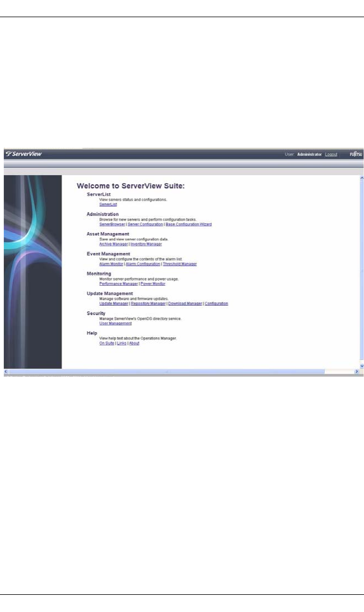Open Power Monitor link
364x612 pixels.
[153, 284]
